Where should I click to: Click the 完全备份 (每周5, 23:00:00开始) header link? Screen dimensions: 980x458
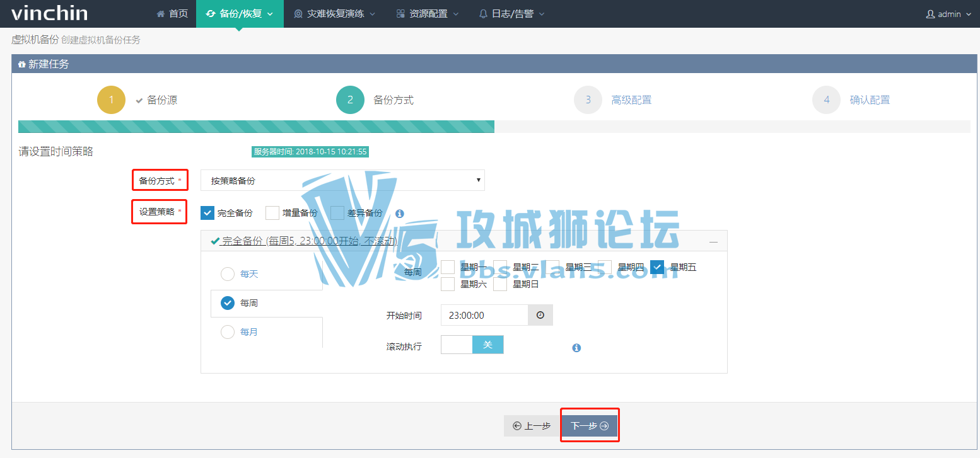(304, 241)
